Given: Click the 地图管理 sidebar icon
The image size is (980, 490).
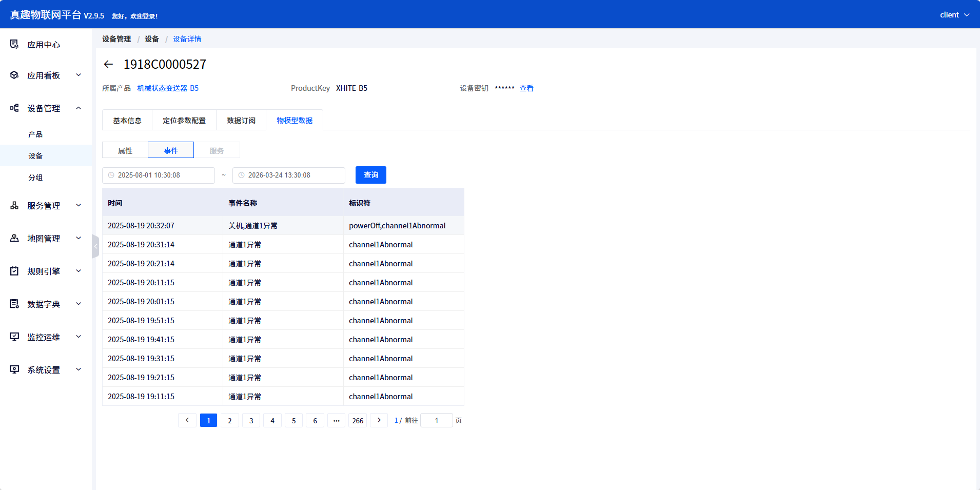Looking at the screenshot, I should pos(14,238).
